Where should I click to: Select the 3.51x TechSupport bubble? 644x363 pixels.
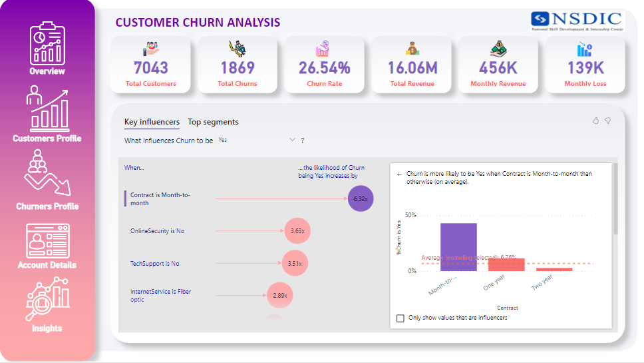pyautogui.click(x=295, y=263)
